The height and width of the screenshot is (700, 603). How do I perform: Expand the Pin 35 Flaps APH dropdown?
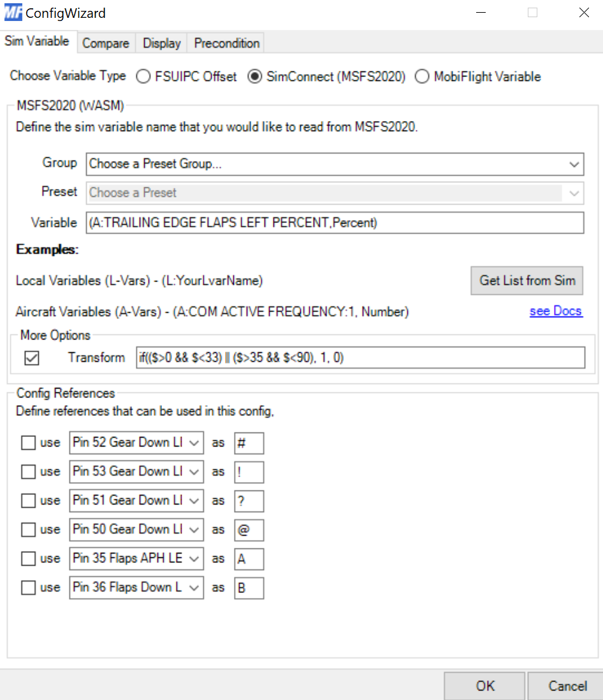tap(136, 559)
